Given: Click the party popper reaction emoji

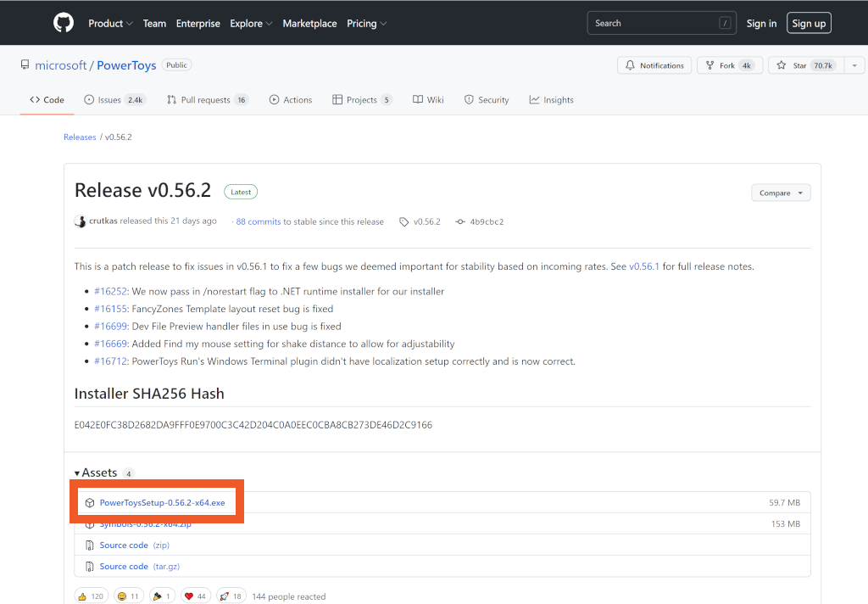Looking at the screenshot, I should point(156,596).
